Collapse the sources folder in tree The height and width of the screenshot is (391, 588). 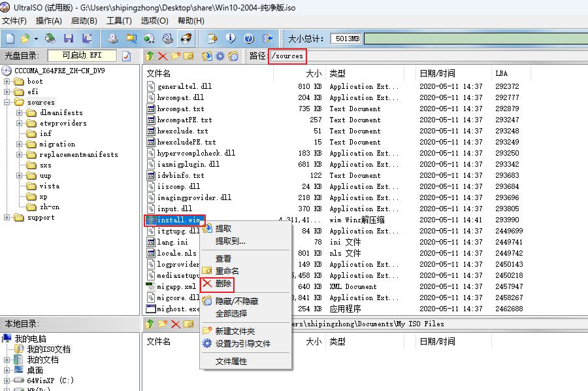click(x=8, y=103)
